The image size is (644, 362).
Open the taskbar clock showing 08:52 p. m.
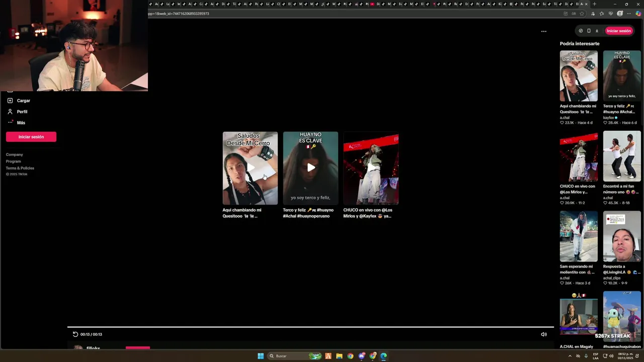pos(625,356)
